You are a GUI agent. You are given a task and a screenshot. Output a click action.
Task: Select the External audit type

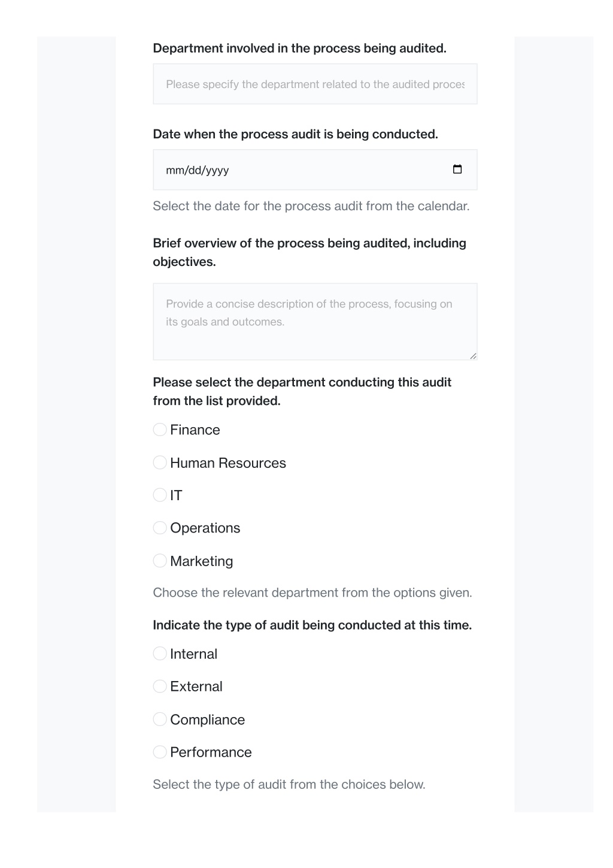pos(160,686)
